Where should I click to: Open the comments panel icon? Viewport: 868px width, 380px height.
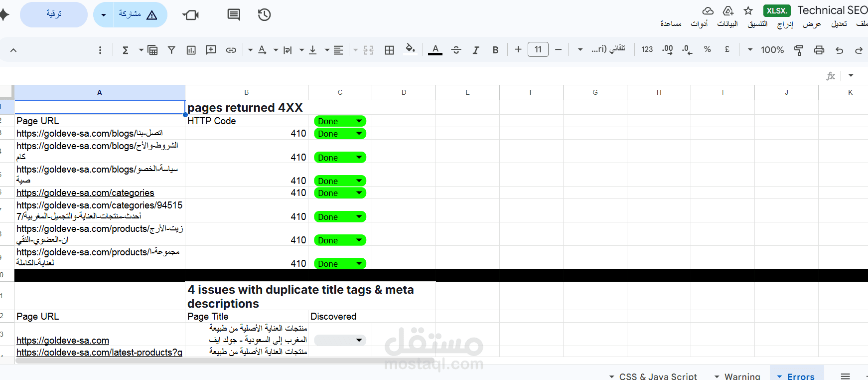[x=234, y=15]
